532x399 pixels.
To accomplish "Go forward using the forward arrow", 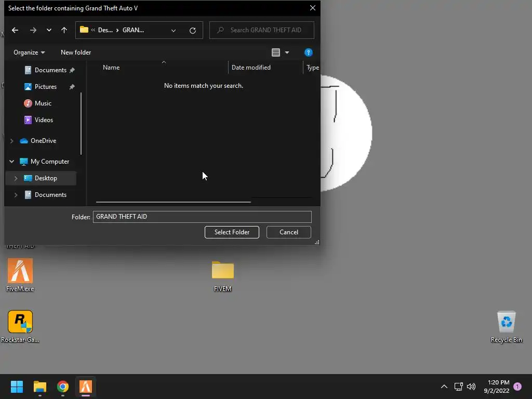I will pos(33,30).
